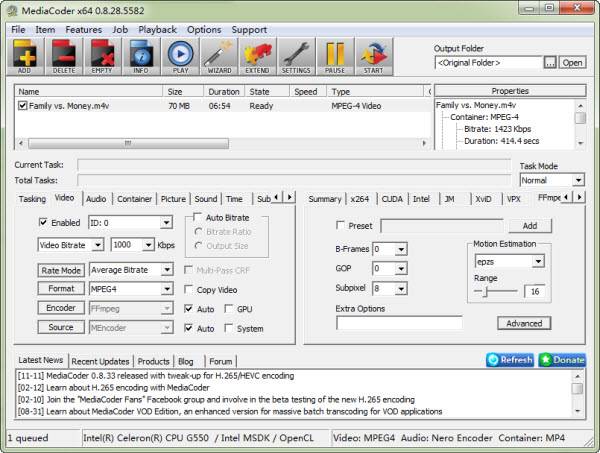Open the Task Mode Normal dropdown
Image resolution: width=600 pixels, height=453 pixels.
pyautogui.click(x=578, y=180)
